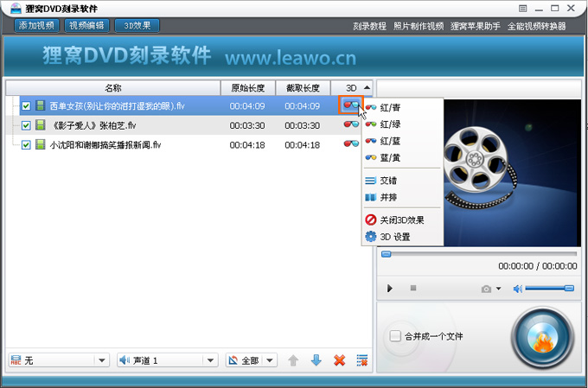Screen dimensions: 588x388
Task: Uncheck the 小沈阳和谢娜搞笑播报新闻.flv checkbox
Action: (26, 144)
